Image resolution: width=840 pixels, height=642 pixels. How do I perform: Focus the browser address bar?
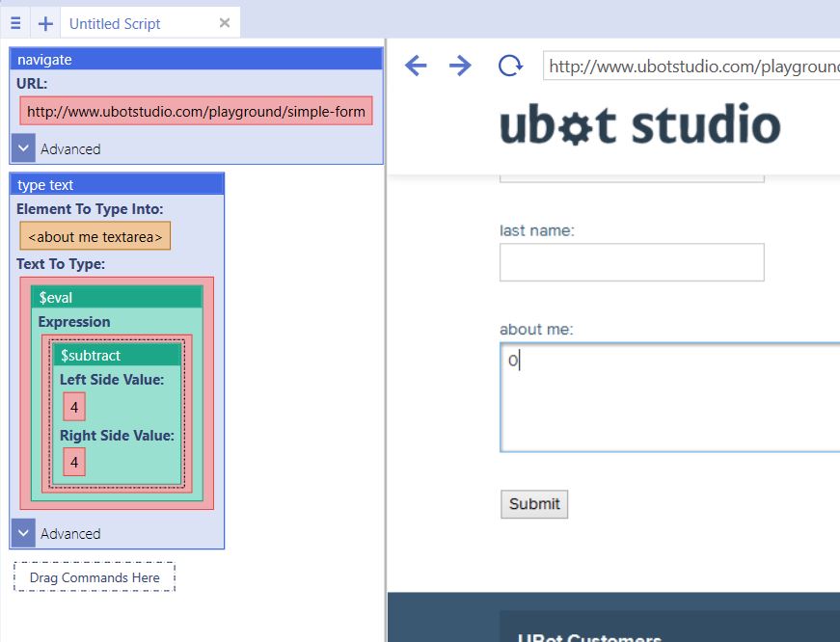click(691, 66)
